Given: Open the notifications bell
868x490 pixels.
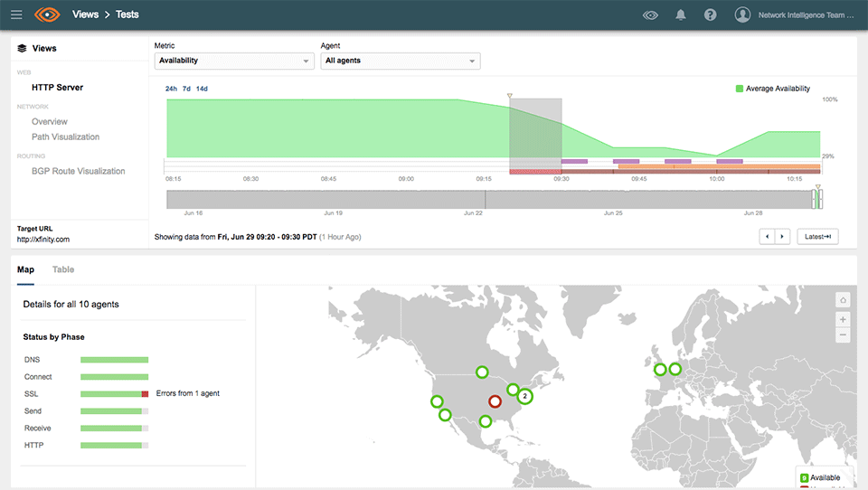Looking at the screenshot, I should coord(681,14).
